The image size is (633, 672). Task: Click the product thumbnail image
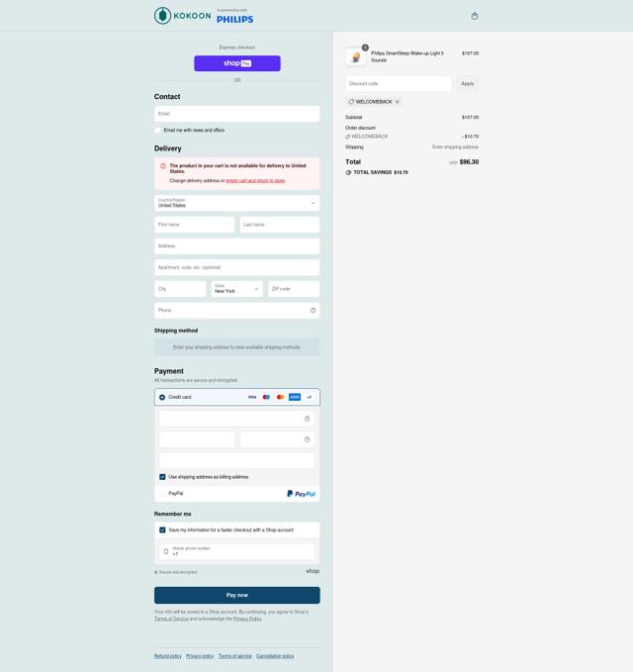point(356,56)
